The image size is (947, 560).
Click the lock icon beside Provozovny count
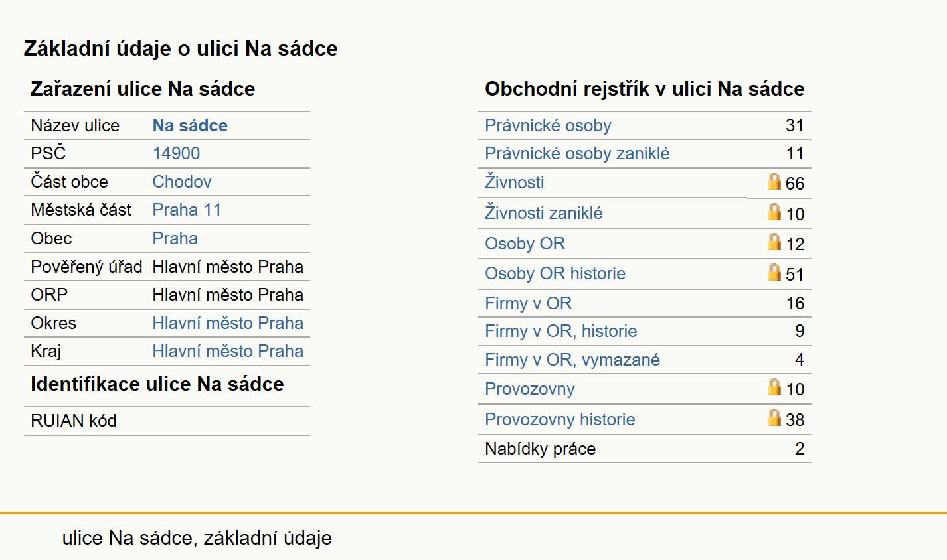coord(774,387)
